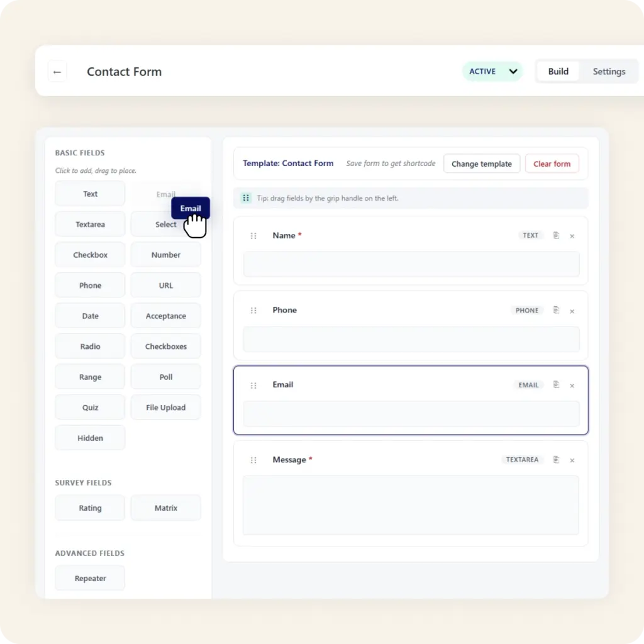The height and width of the screenshot is (644, 644).
Task: Click the grip icon in the tip bar
Action: pos(246,198)
